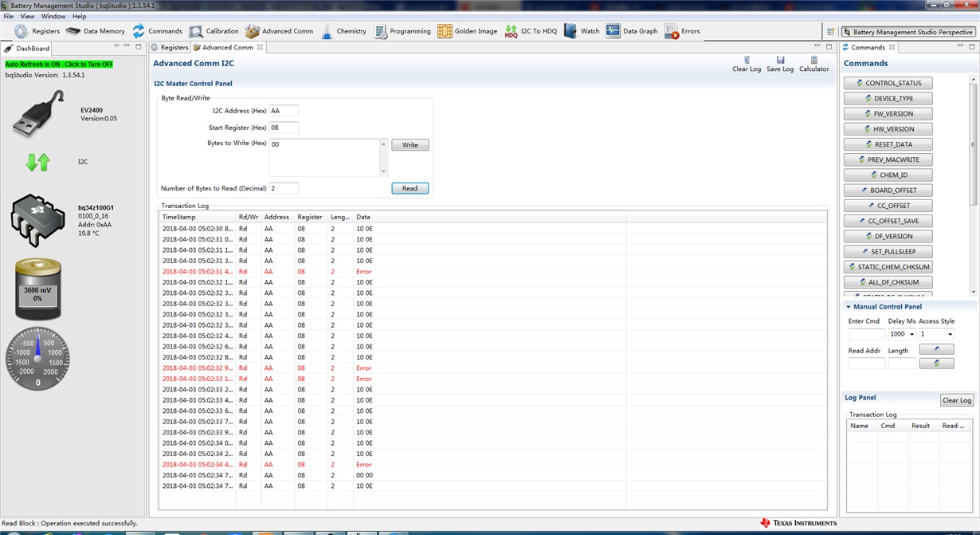The height and width of the screenshot is (535, 980).
Task: Click the Write button
Action: click(410, 145)
